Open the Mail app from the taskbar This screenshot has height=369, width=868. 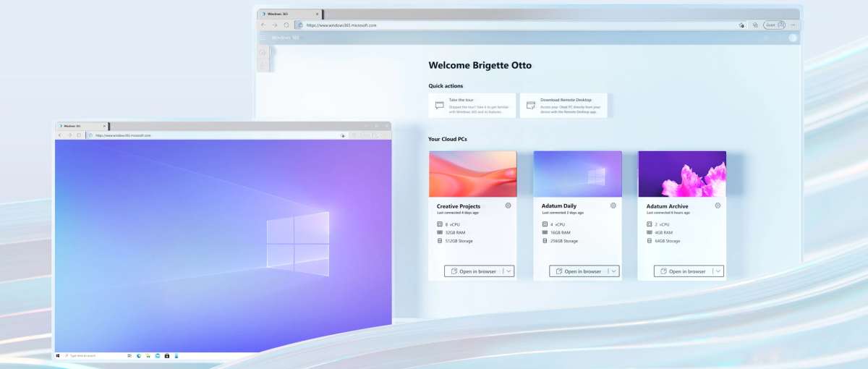[158, 356]
